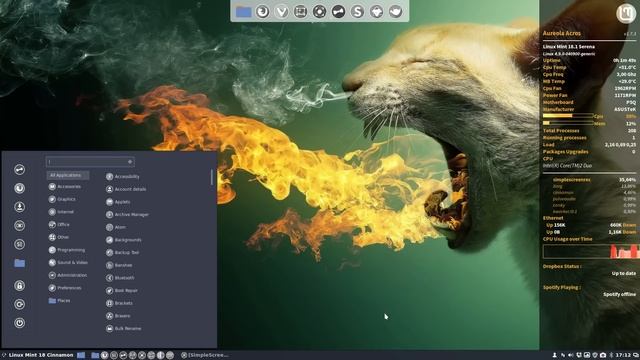Open the blue folder favorite in the menu sidebar
640x360 pixels.
(x=19, y=263)
